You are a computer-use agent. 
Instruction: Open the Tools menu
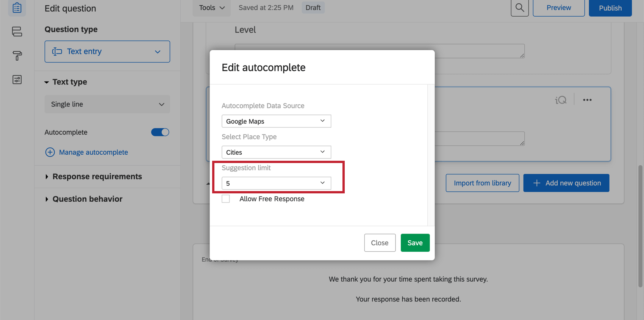click(211, 8)
